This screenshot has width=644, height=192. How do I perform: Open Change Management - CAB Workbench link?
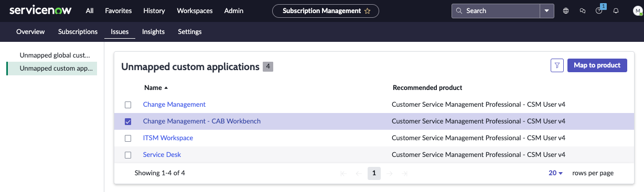tap(202, 121)
